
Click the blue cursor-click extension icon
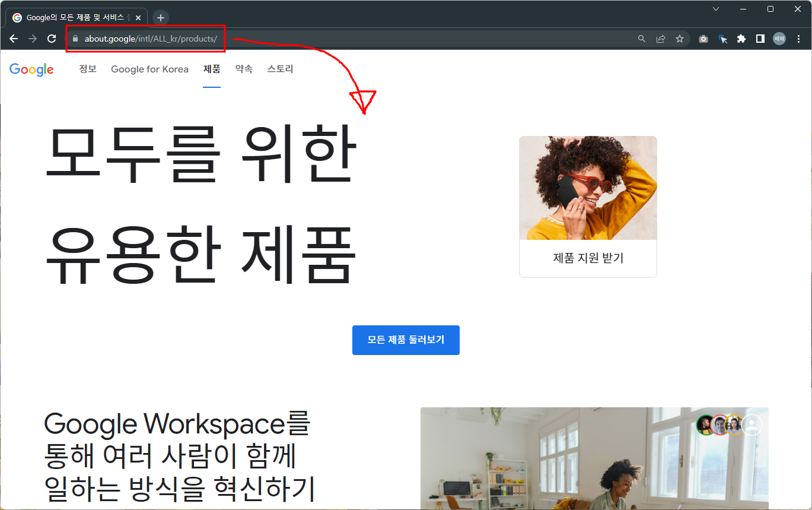(x=722, y=38)
